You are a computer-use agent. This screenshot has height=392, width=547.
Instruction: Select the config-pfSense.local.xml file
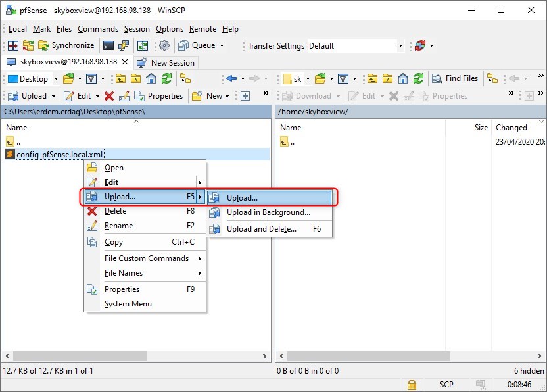pos(60,155)
